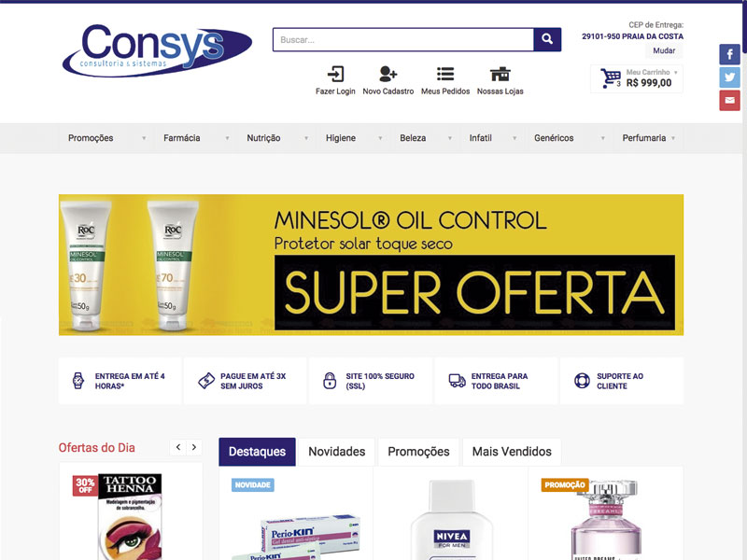
Task: Click the red email envelope icon
Action: point(729,100)
